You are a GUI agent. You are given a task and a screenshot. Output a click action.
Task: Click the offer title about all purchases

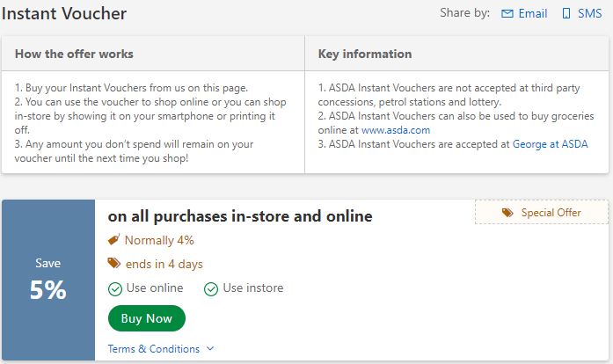[x=240, y=216]
